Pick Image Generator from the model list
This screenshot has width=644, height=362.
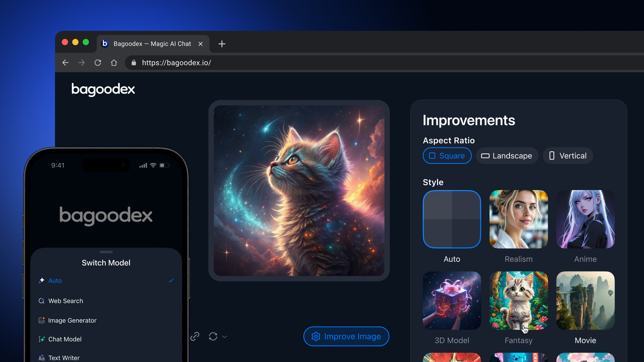click(72, 320)
